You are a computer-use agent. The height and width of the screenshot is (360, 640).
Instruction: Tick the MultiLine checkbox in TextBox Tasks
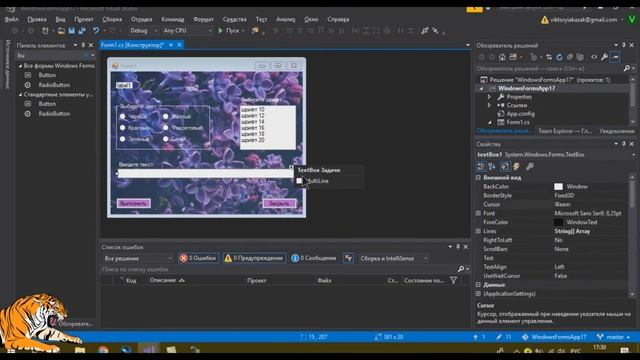pyautogui.click(x=299, y=180)
